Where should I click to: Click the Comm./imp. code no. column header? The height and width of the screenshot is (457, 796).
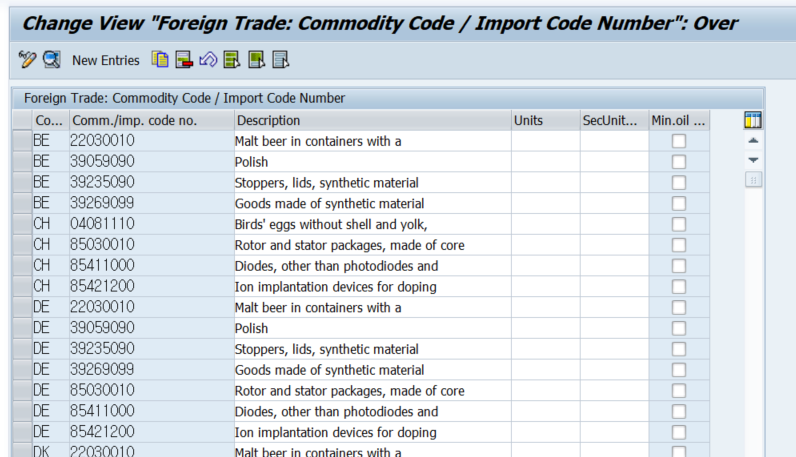click(x=151, y=120)
